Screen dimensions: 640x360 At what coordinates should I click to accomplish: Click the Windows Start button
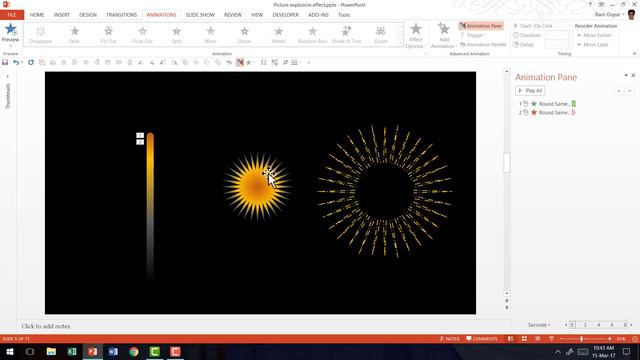9,351
